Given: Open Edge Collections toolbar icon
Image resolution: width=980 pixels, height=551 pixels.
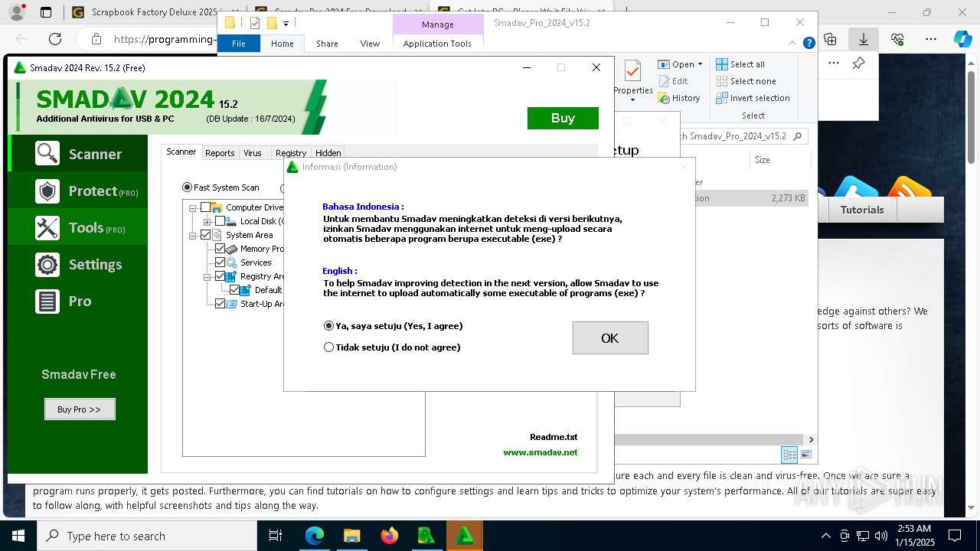Looking at the screenshot, I should coord(831,39).
